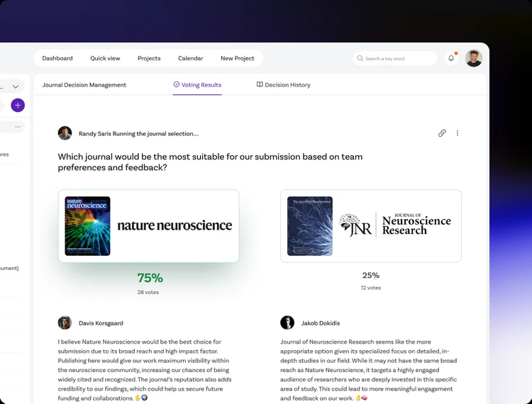The image size is (532, 404).
Task: Switch to Calendar
Action: click(190, 58)
